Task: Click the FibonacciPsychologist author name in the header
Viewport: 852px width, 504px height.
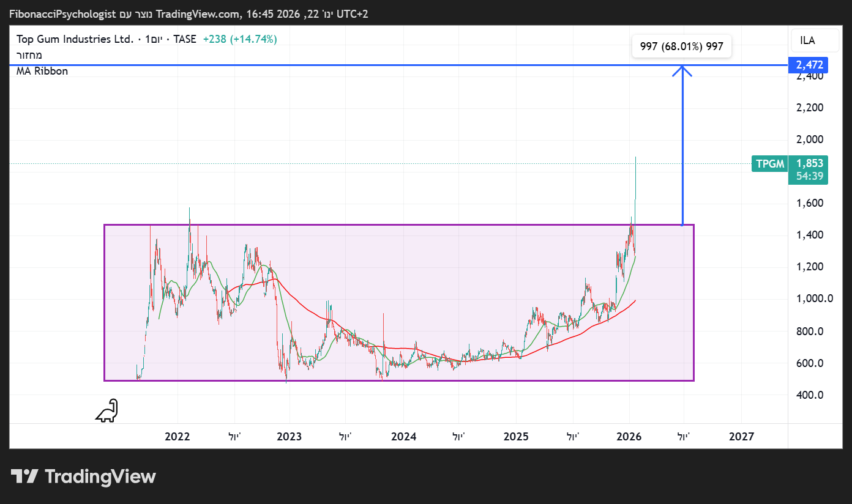Action: tap(62, 13)
